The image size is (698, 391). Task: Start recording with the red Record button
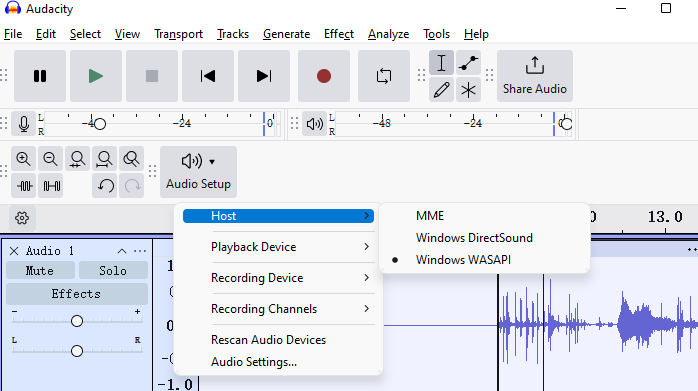[324, 76]
